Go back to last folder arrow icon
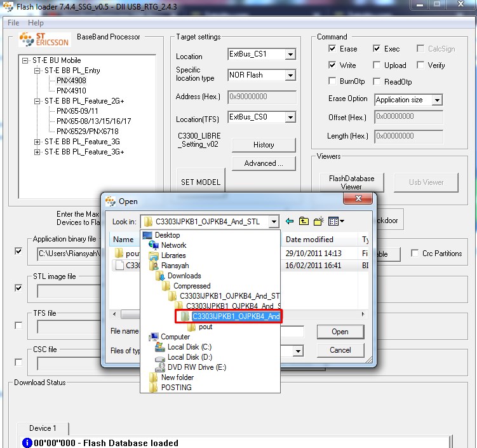477x448 pixels. pos(289,221)
